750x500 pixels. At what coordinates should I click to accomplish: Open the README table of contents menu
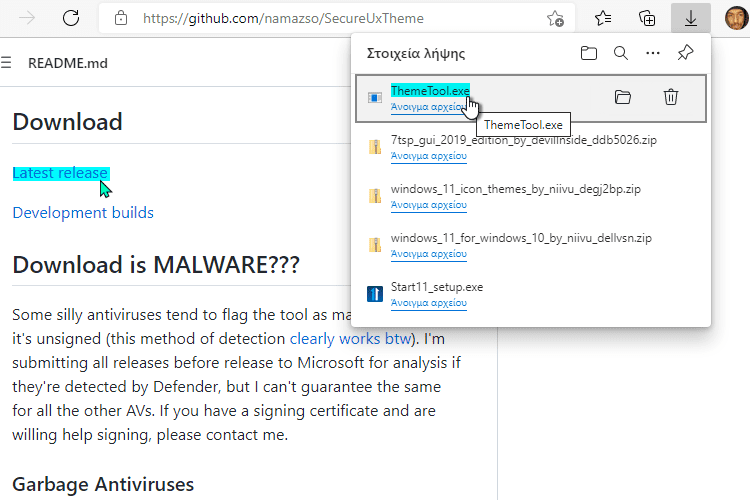[x=6, y=63]
